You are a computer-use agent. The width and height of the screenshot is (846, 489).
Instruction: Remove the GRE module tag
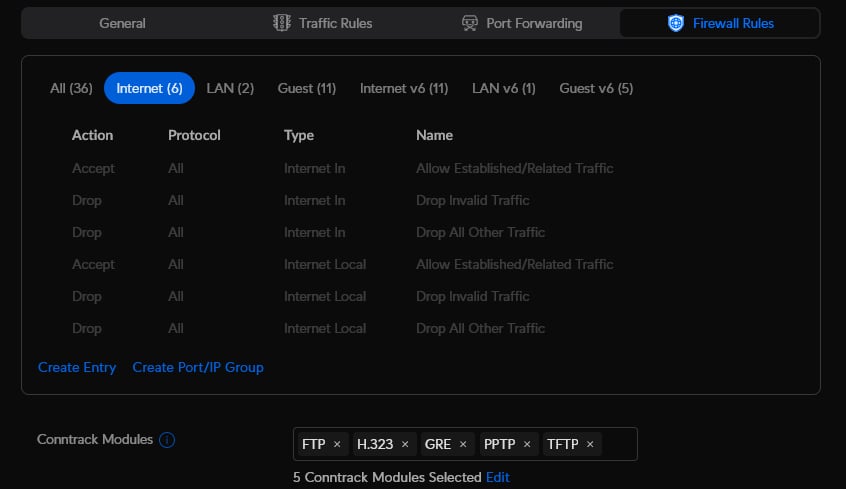tap(463, 444)
